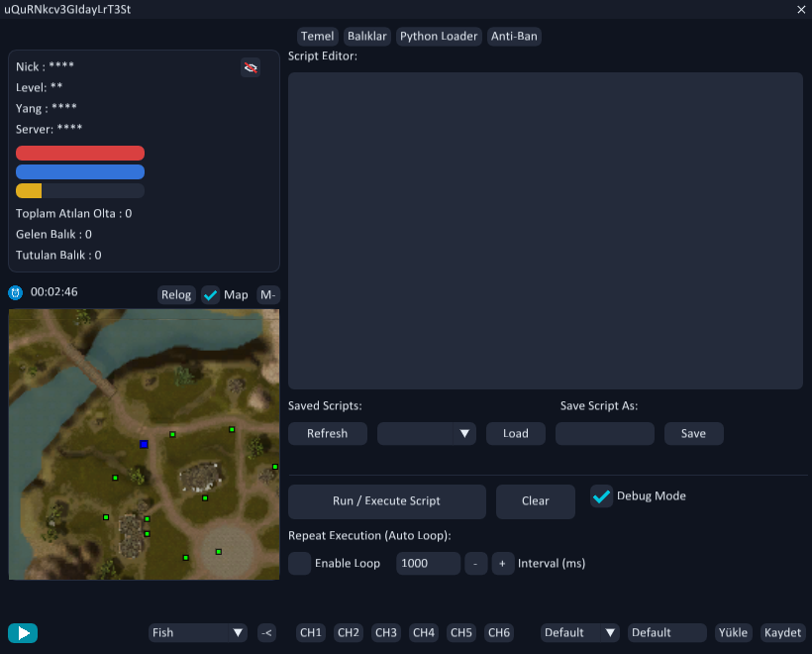Click the minimap terrain image

(x=144, y=444)
